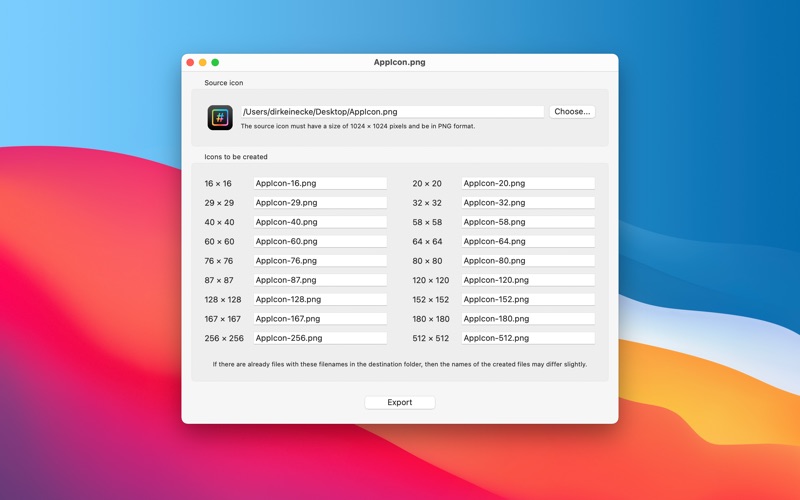Edit the AppIcon-180.png filename field
The width and height of the screenshot is (800, 500).
coord(528,319)
